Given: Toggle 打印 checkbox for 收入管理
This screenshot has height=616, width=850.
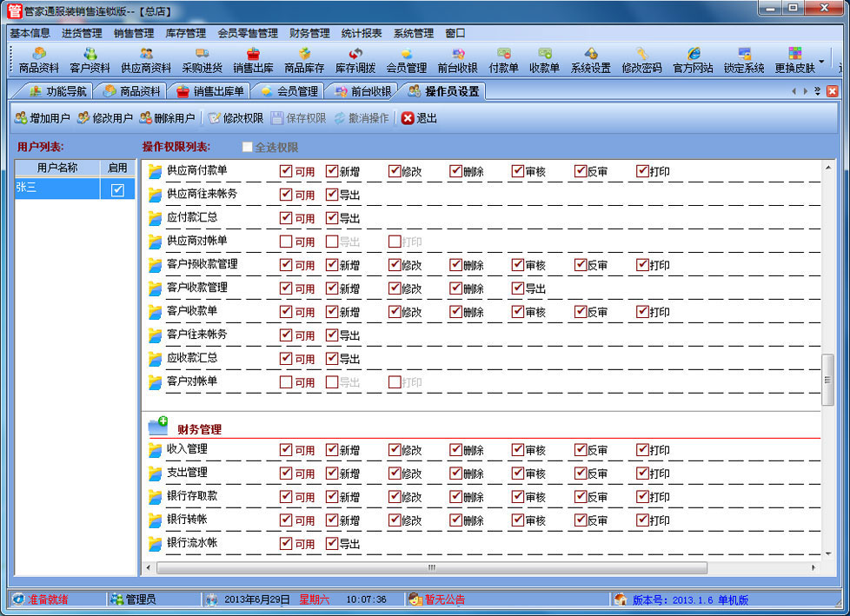Looking at the screenshot, I should click(x=643, y=450).
